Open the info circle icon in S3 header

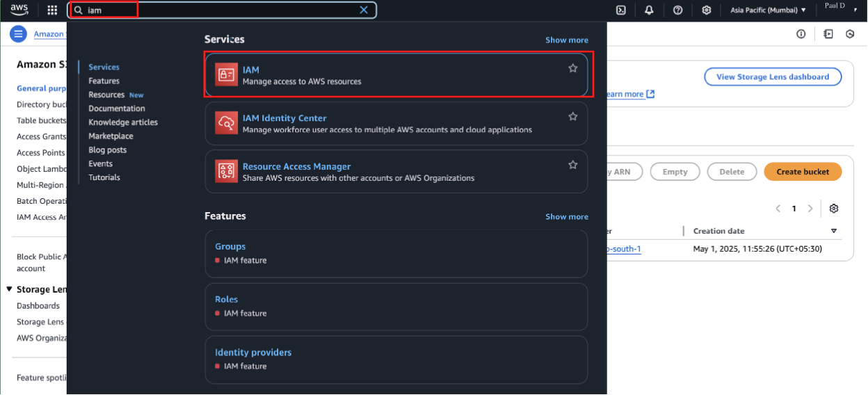point(801,33)
